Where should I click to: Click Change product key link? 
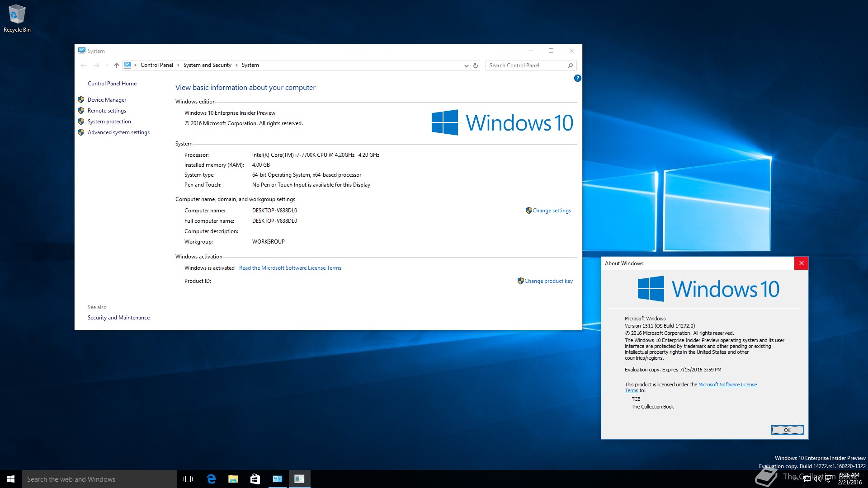pyautogui.click(x=548, y=281)
